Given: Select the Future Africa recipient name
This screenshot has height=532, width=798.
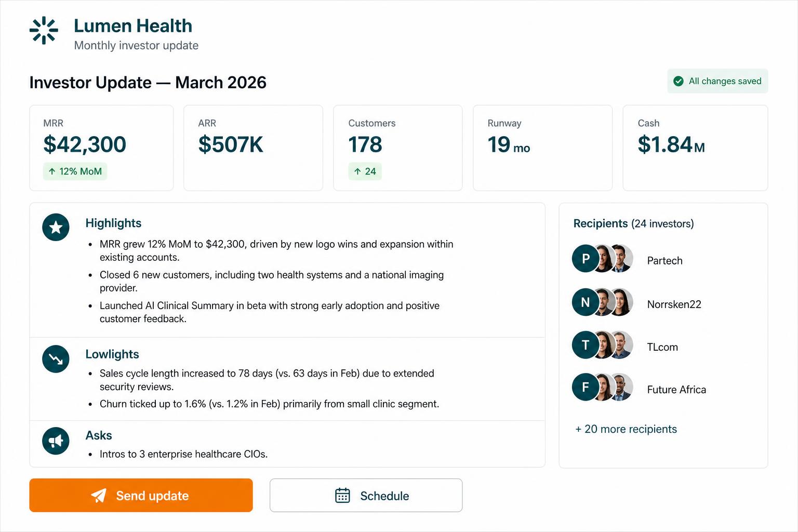Looking at the screenshot, I should [x=676, y=390].
